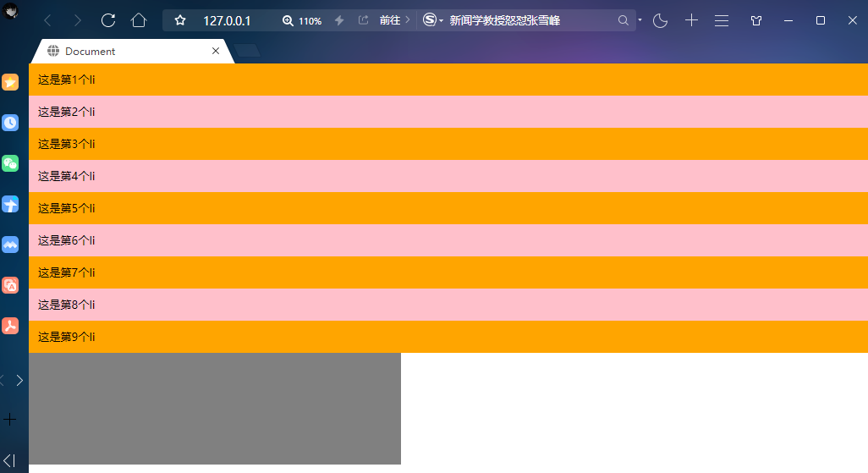
Task: Open the Sogou search engine selector
Action: point(433,20)
